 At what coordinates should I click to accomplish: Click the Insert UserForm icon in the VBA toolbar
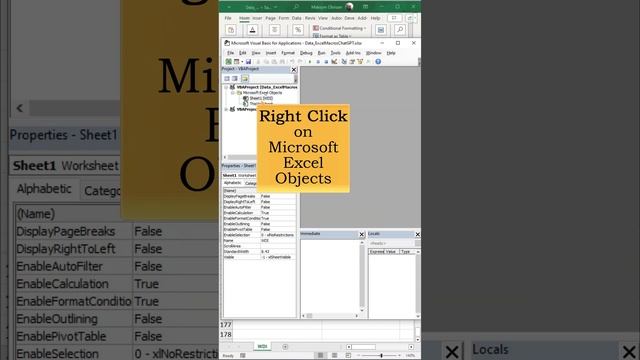pyautogui.click(x=236, y=62)
